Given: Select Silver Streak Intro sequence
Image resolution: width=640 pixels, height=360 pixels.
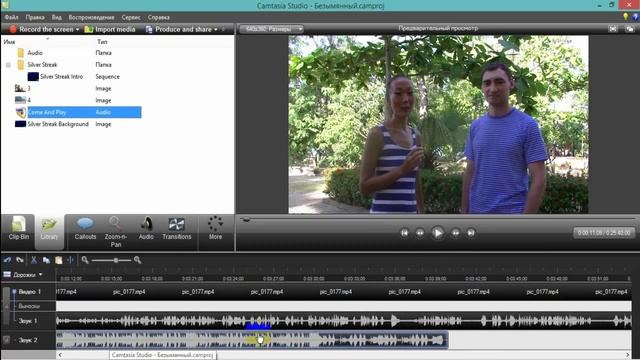Looking at the screenshot, I should pos(61,76).
